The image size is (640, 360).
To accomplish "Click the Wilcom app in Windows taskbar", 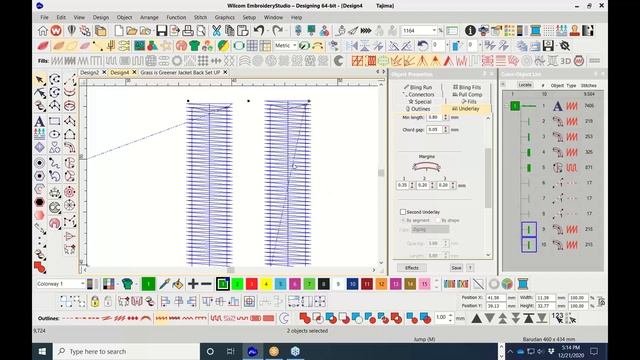I will (x=252, y=351).
